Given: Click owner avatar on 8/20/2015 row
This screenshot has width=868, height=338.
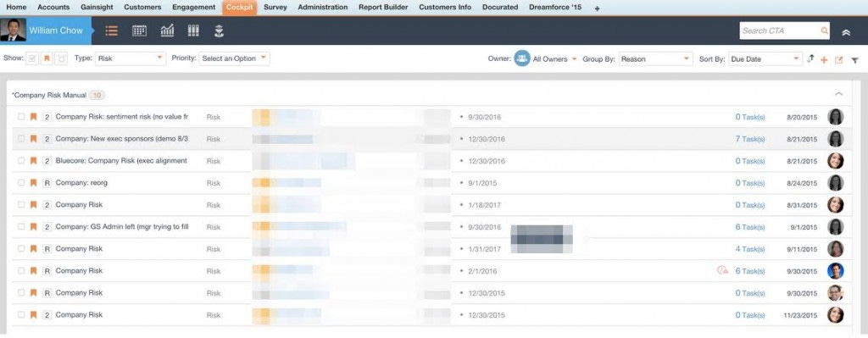Looking at the screenshot, I should pyautogui.click(x=835, y=117).
